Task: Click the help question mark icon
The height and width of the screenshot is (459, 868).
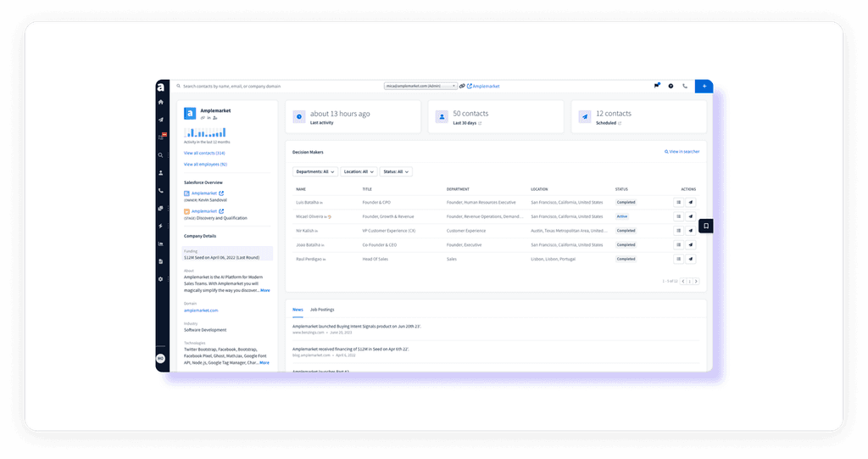Action: [x=671, y=86]
